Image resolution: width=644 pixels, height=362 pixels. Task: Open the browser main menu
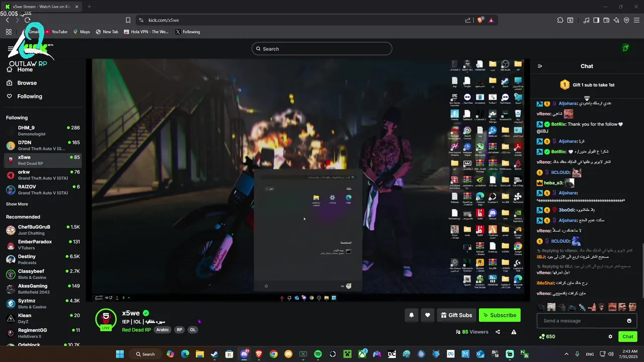[x=636, y=20]
